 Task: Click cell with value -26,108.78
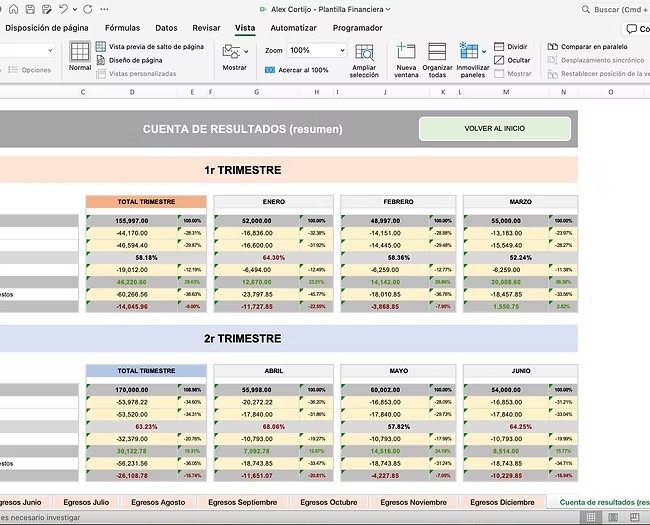click(x=132, y=476)
